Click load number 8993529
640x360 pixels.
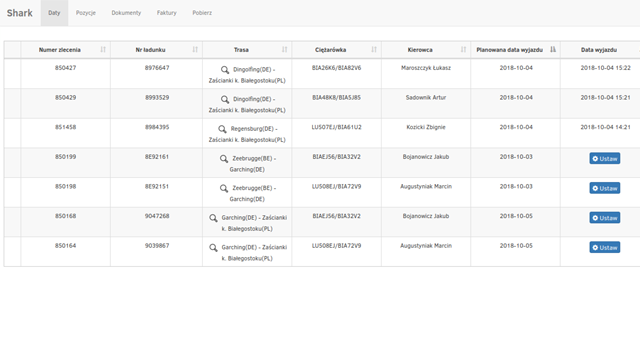point(157,98)
